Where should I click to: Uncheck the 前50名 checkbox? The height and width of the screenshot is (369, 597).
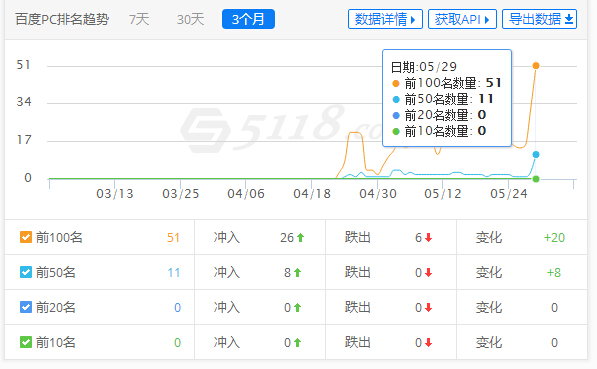[26, 272]
